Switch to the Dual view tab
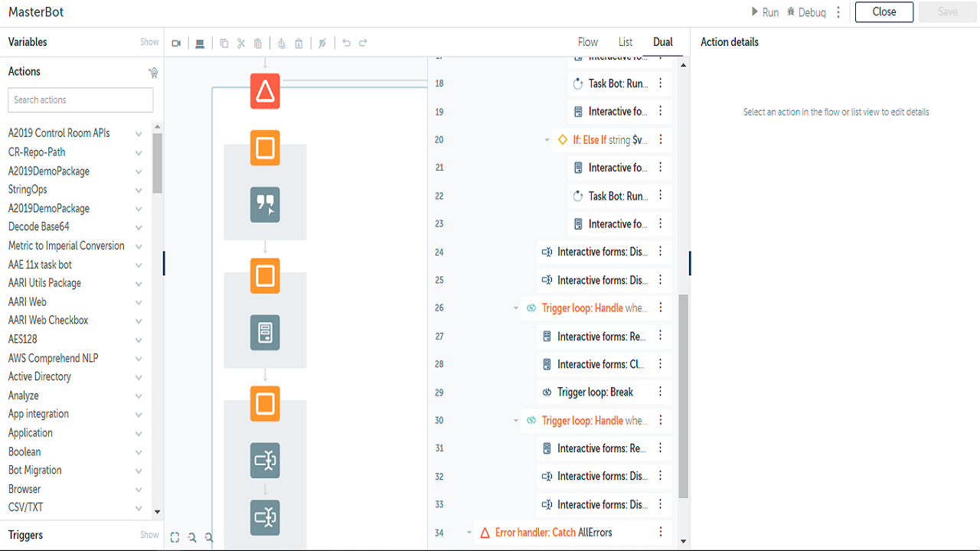Screen dimensions: 980x551 pyautogui.click(x=663, y=42)
